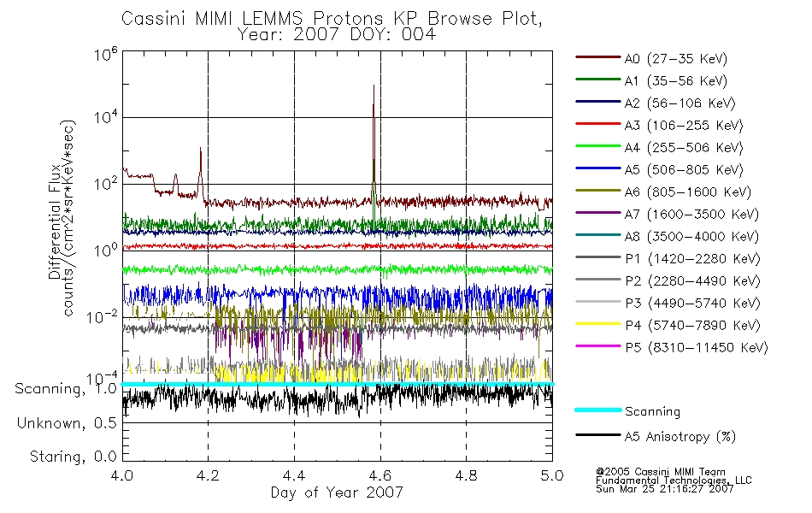Click the A5 (506-805 KeV) legend label

[684, 170]
